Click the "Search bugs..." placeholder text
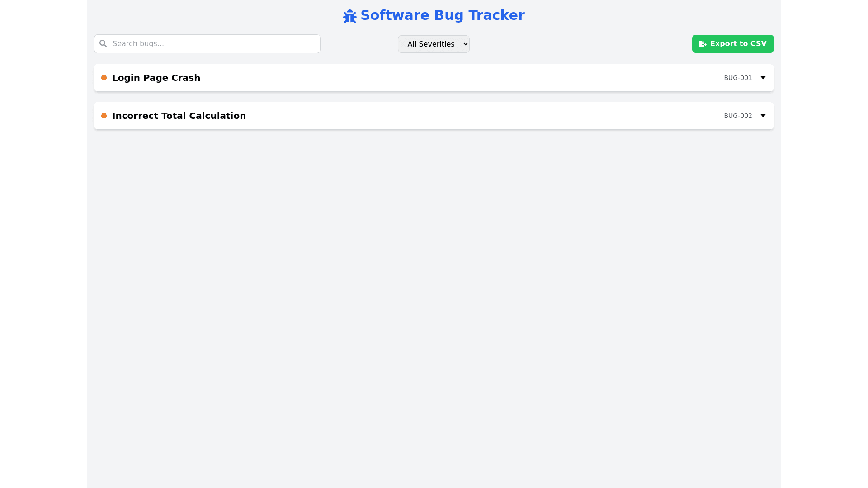Screen dimensions: 868x488 [138, 44]
